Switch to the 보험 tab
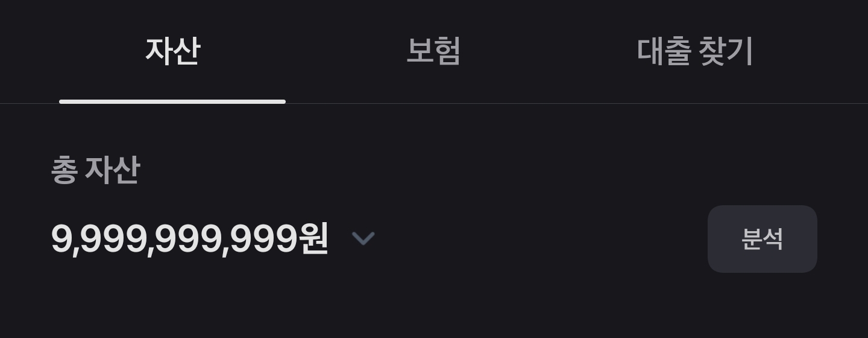868x338 pixels. click(x=433, y=51)
